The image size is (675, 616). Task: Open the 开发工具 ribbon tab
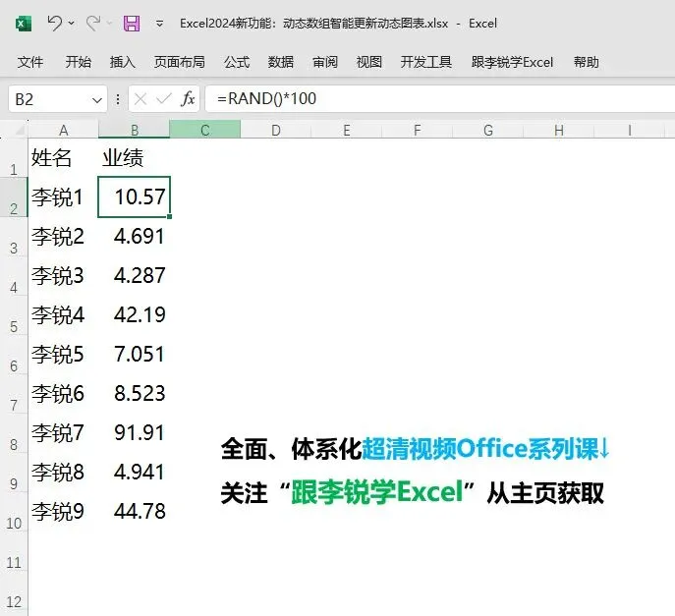tap(425, 62)
